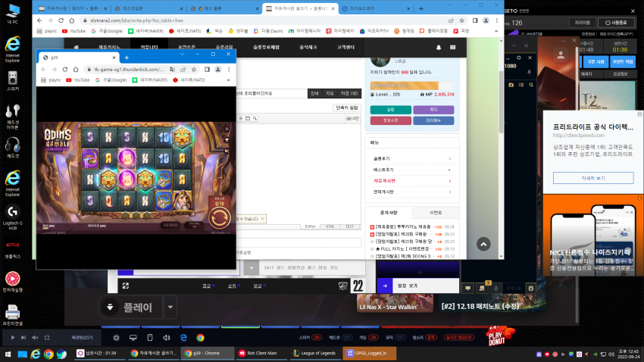This screenshot has width=644, height=362.
Task: Open the Netflix desktop shortcut
Action: coord(13,250)
